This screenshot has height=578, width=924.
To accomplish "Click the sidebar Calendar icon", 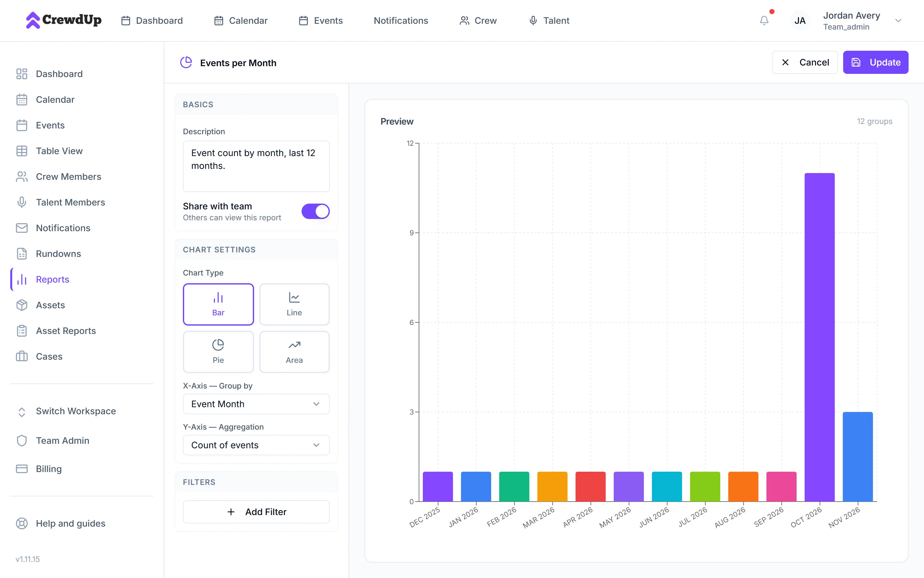I will click(x=22, y=100).
